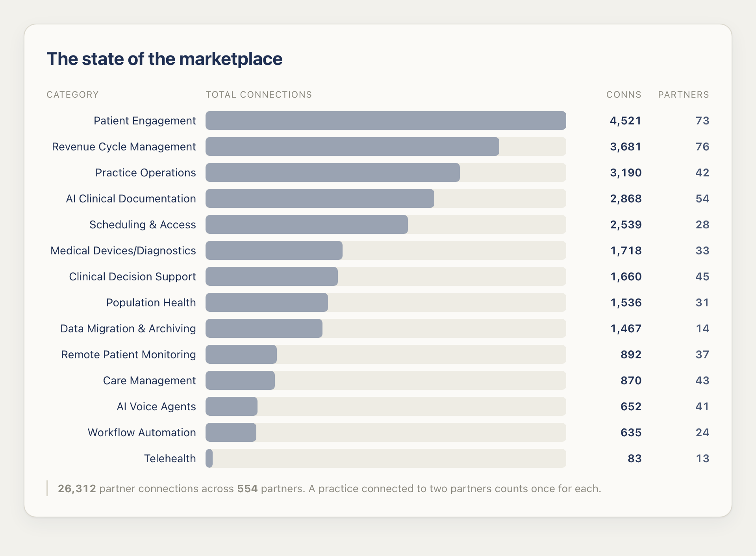
Task: Click the 31 partners value
Action: [x=702, y=302]
